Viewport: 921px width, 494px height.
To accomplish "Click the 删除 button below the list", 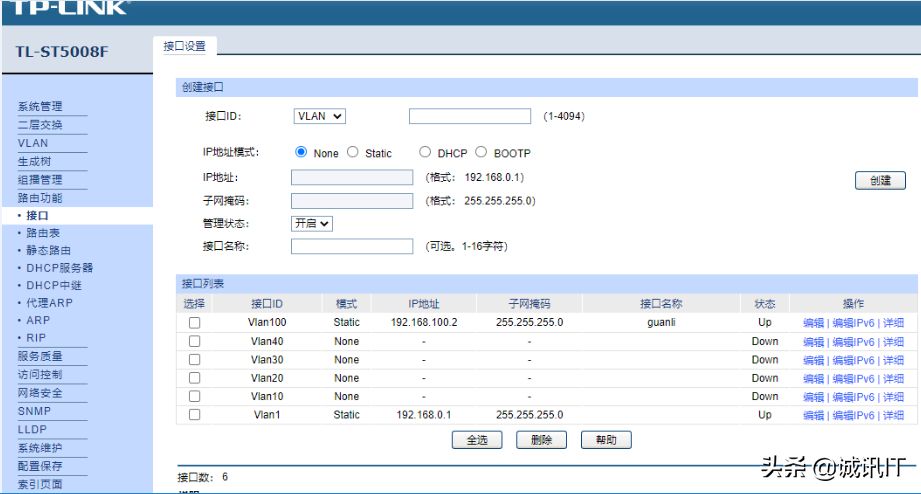I will [541, 440].
